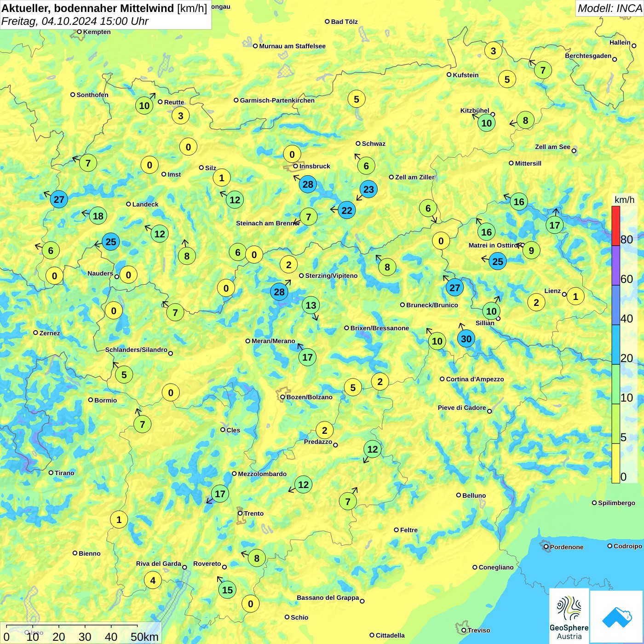The height and width of the screenshot is (644, 644).
Task: Click the wind marker 4 near Riva del Garda
Action: click(153, 580)
